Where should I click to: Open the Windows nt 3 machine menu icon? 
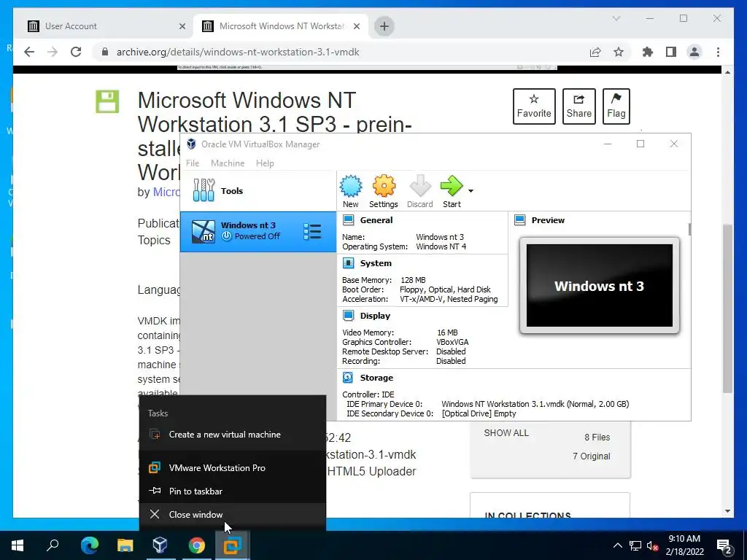312,231
